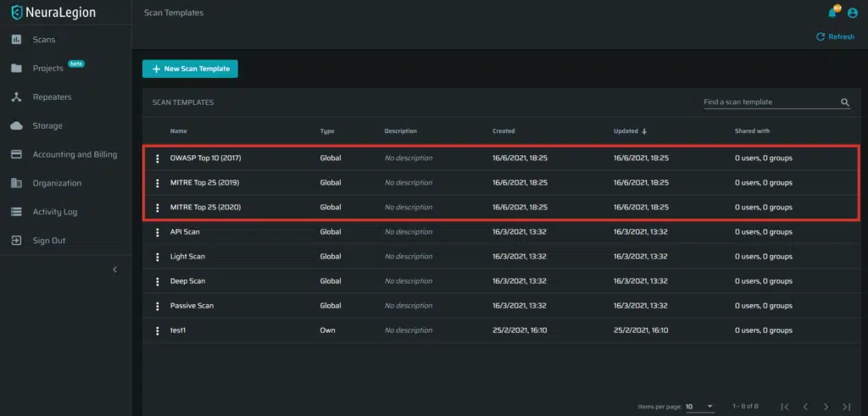
Task: Open the Items per page dropdown
Action: pos(699,407)
